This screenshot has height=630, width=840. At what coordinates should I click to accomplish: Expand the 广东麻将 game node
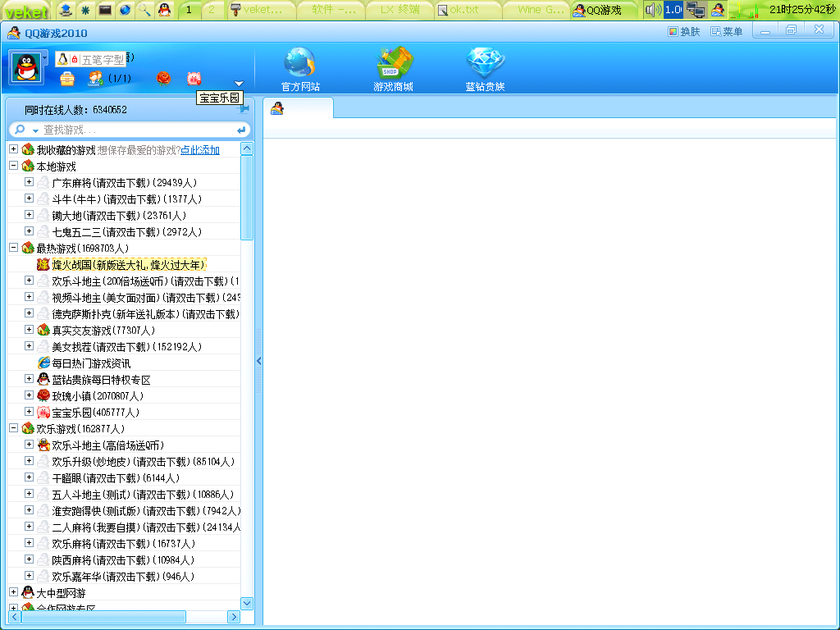pyautogui.click(x=29, y=182)
